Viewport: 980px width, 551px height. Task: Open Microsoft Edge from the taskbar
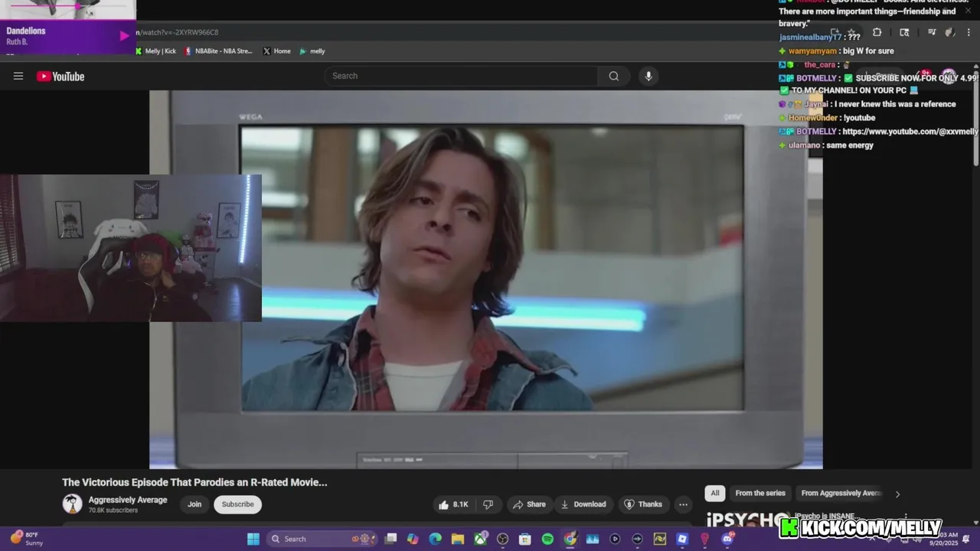click(x=435, y=539)
